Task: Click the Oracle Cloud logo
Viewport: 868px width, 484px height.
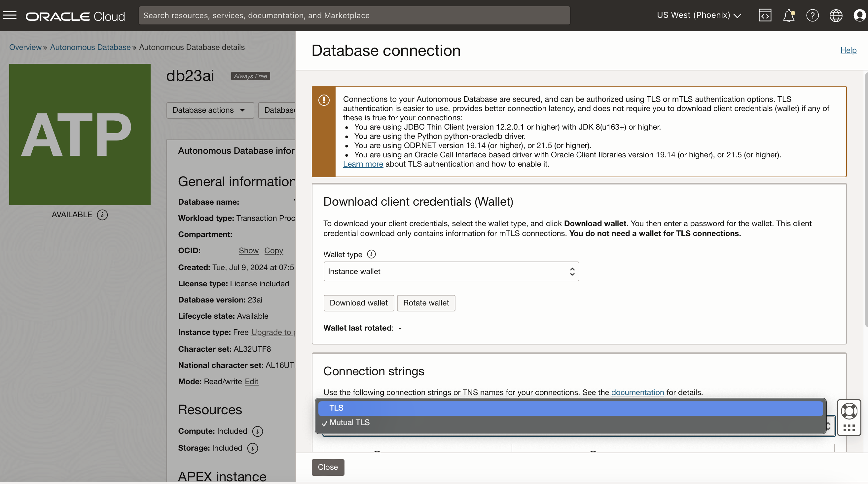Action: click(75, 16)
